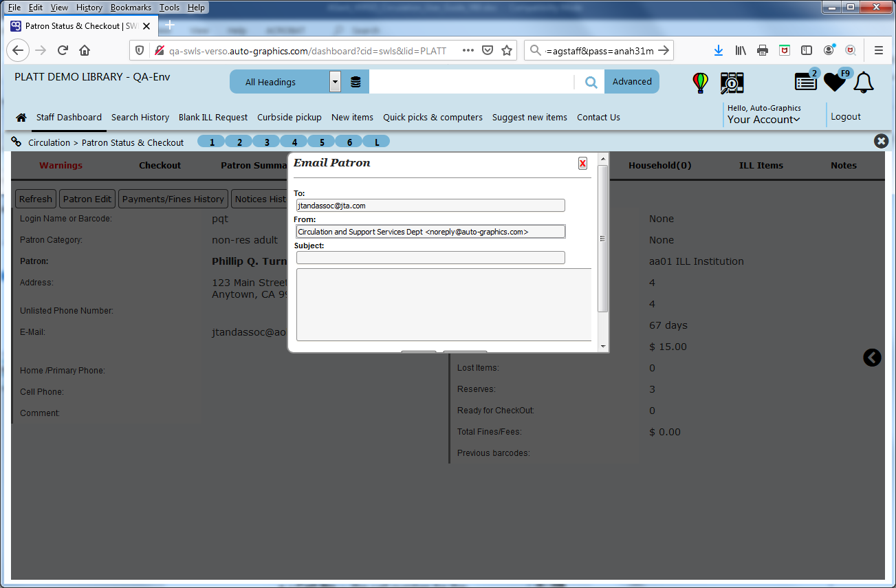The image size is (896, 588).
Task: Close the circulation panel with X icon
Action: pyautogui.click(x=881, y=141)
